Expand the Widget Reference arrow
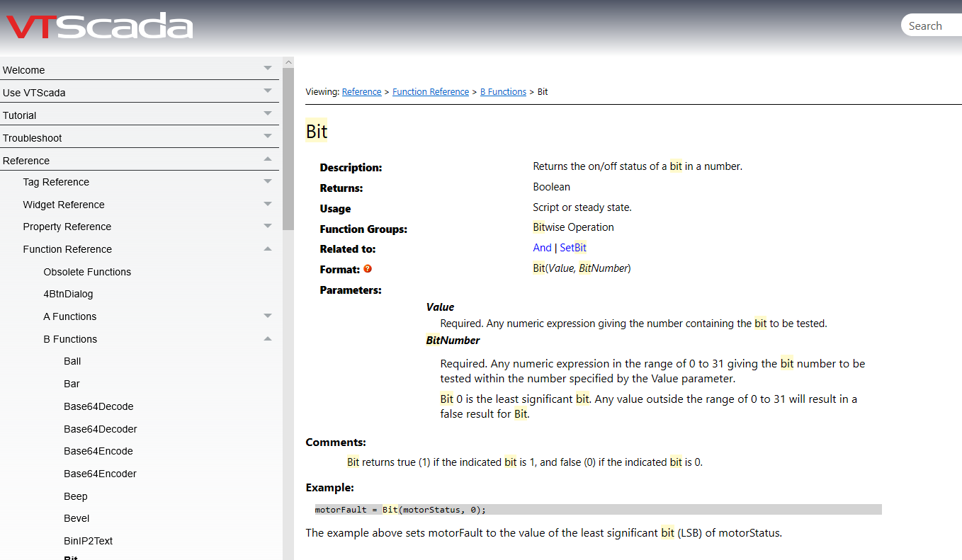Screen dimensions: 962x560 tap(268, 204)
